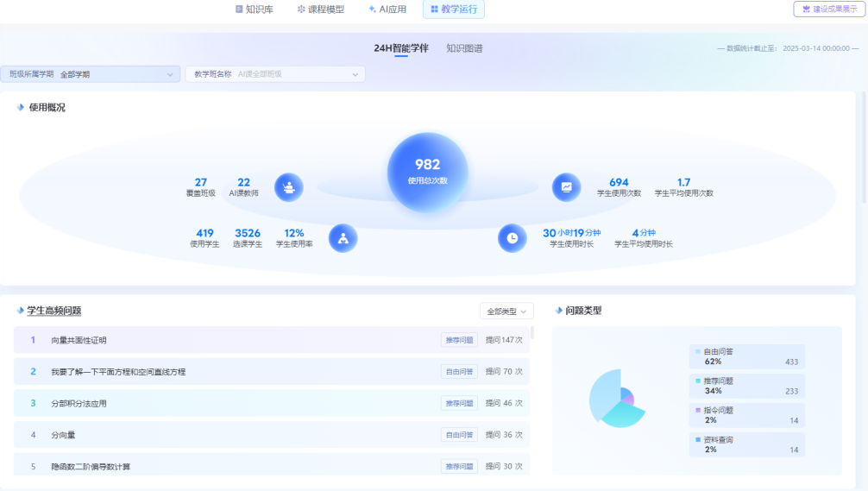Click the 694 学生使用次数 statistic

(619, 187)
